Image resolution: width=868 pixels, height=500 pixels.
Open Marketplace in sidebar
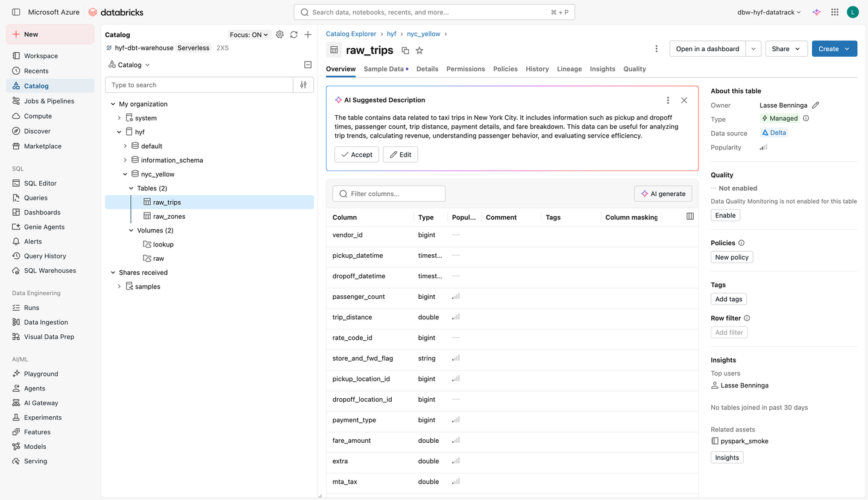[x=50, y=146]
